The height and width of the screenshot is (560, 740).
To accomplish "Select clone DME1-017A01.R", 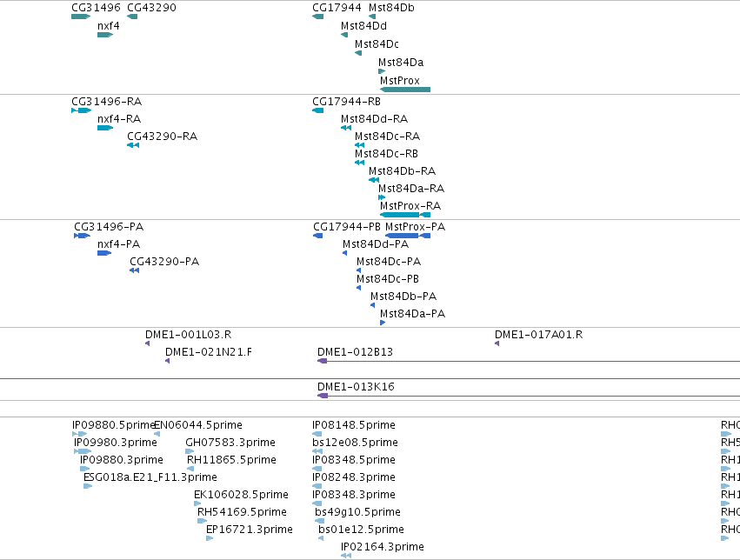I will pyautogui.click(x=538, y=335).
